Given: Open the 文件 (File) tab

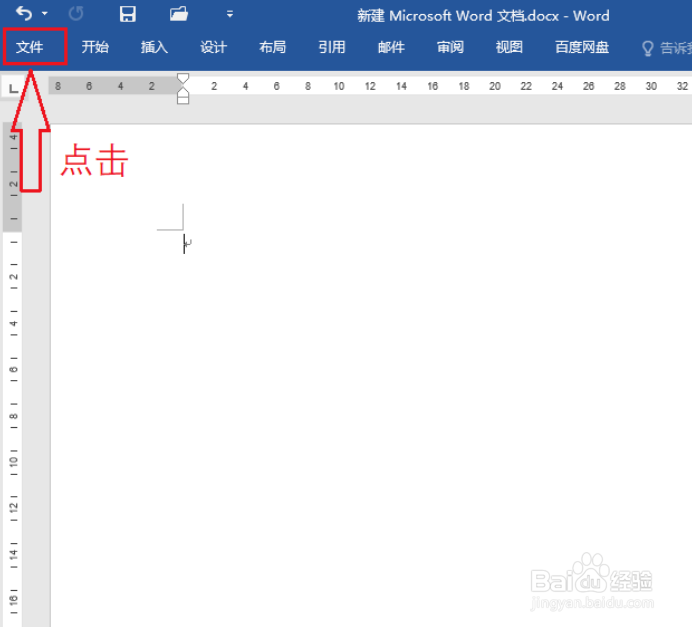Looking at the screenshot, I should 30,47.
